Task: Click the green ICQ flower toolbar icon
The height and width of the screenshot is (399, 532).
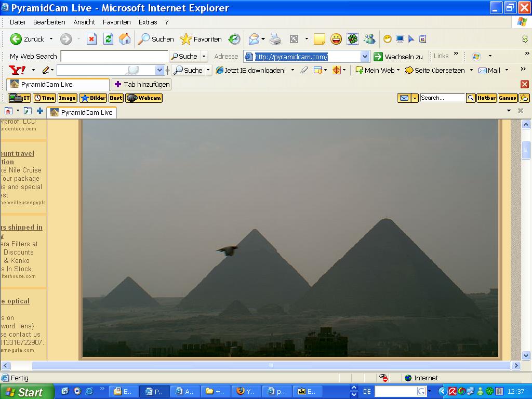Action: (353, 39)
